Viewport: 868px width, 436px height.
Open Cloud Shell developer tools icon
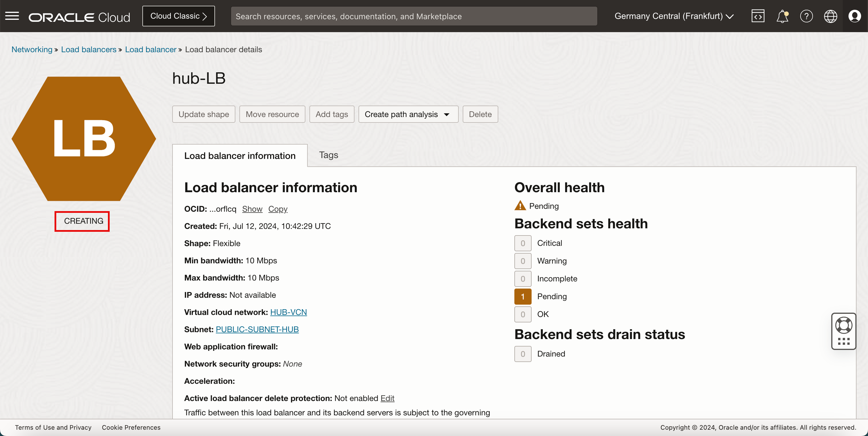point(757,16)
